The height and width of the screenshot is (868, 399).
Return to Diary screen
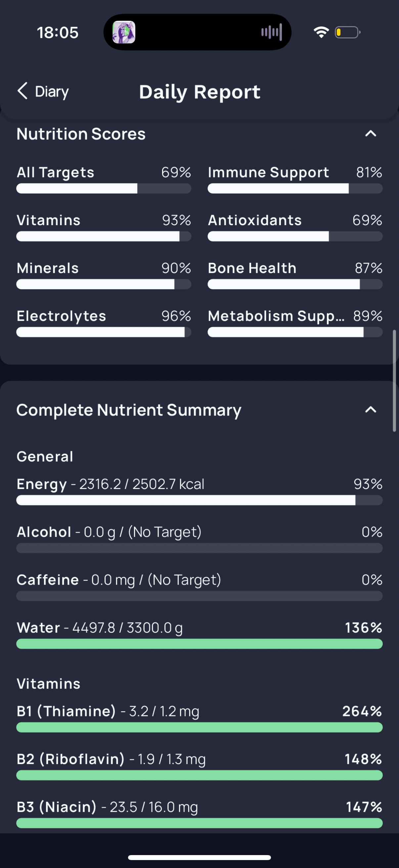coord(43,91)
